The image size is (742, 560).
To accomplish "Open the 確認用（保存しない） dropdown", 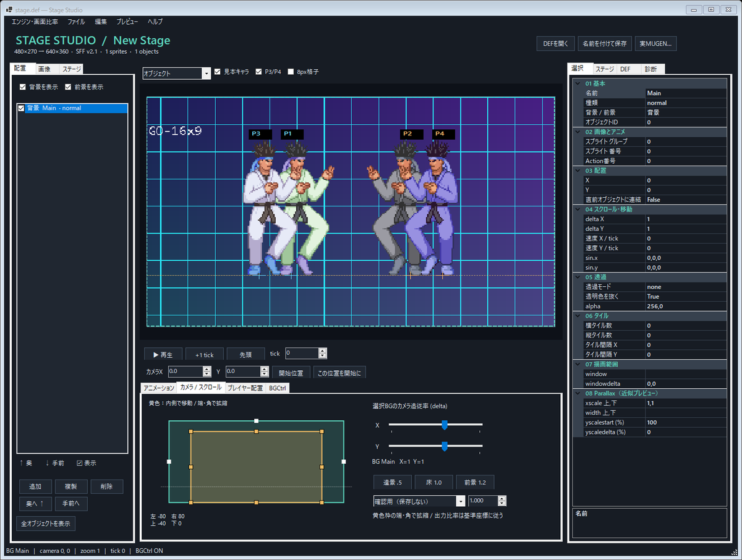I will tap(461, 501).
